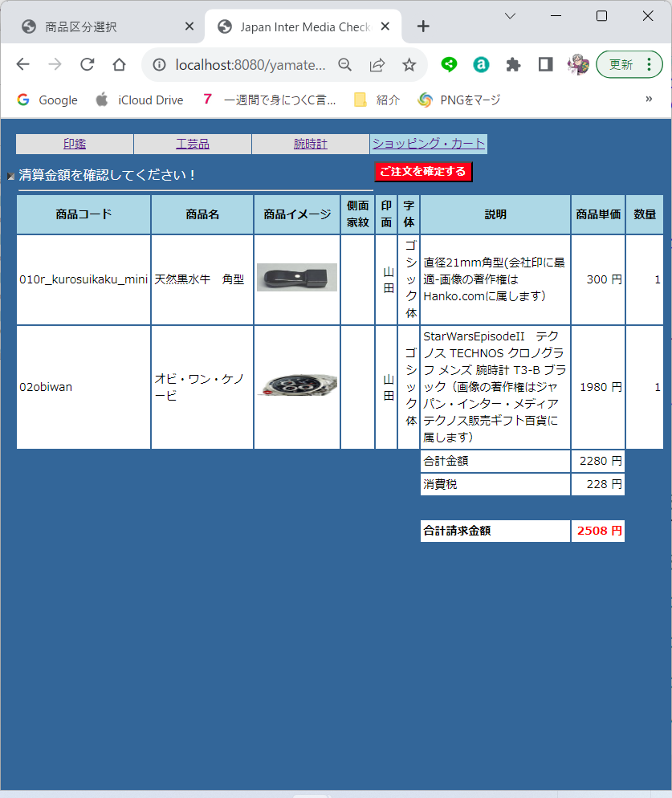Image resolution: width=672 pixels, height=798 pixels.
Task: Reload the current page
Action: point(87,65)
